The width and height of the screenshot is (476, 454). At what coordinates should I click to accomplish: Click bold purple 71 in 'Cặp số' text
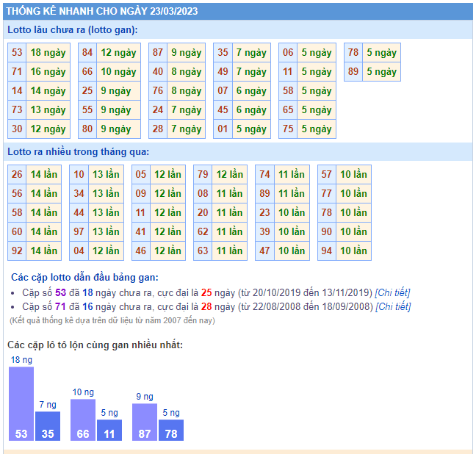point(60,306)
